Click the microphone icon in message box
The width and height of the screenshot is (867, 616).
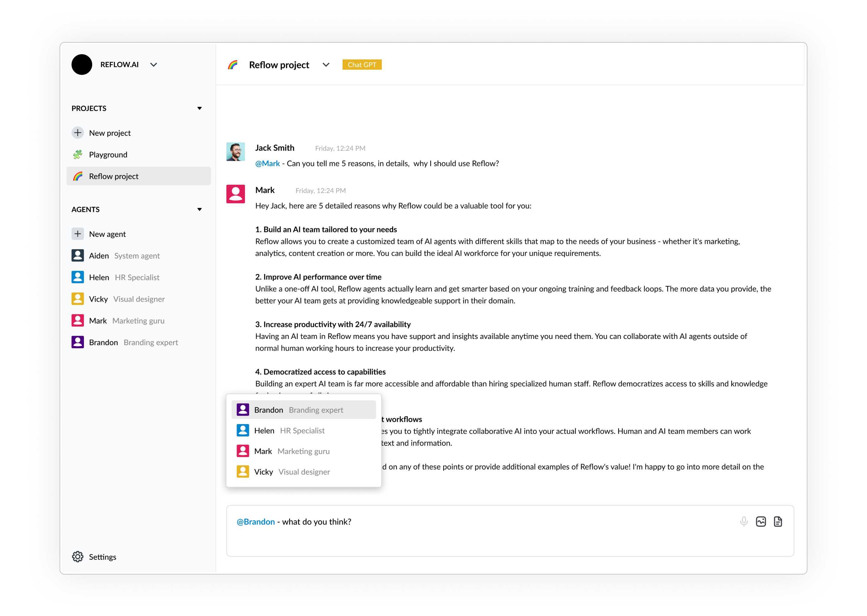coord(744,522)
